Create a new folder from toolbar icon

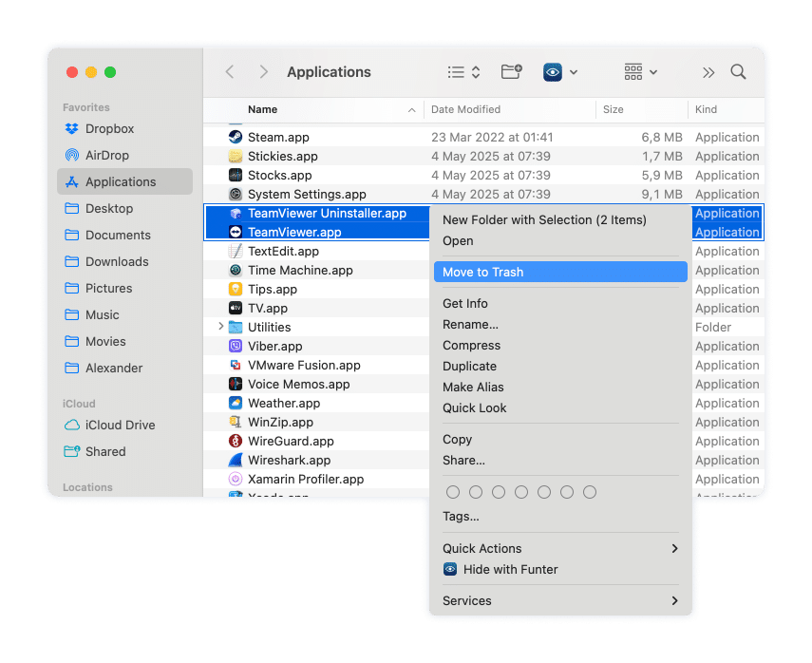click(x=511, y=71)
